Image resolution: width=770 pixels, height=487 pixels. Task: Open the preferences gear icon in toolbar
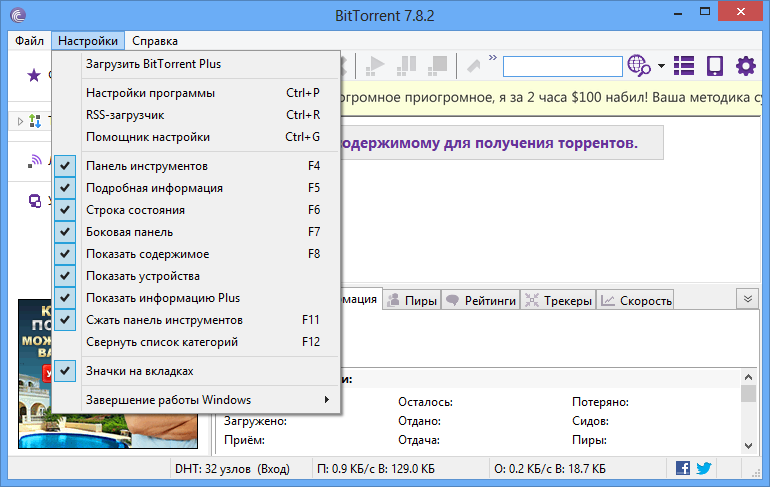(x=745, y=67)
